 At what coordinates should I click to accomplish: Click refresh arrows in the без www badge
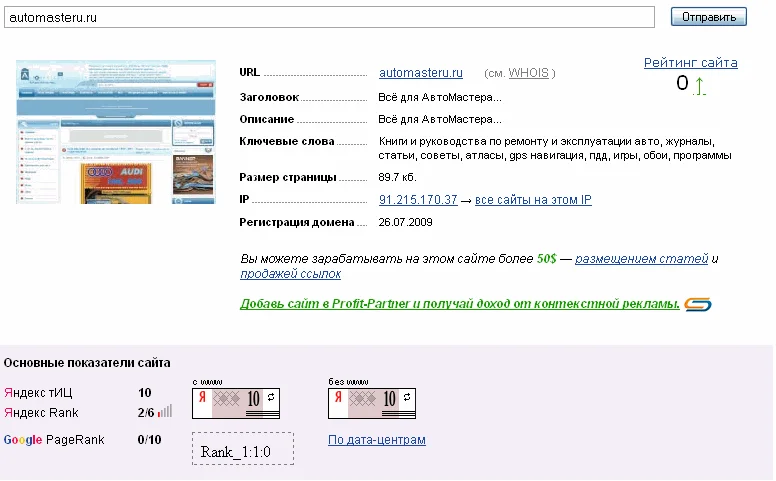(x=407, y=397)
